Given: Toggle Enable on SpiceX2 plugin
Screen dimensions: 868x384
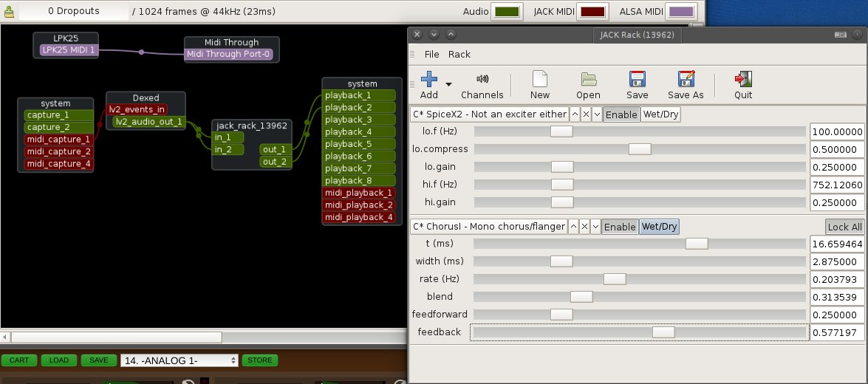Looking at the screenshot, I should [x=621, y=114].
